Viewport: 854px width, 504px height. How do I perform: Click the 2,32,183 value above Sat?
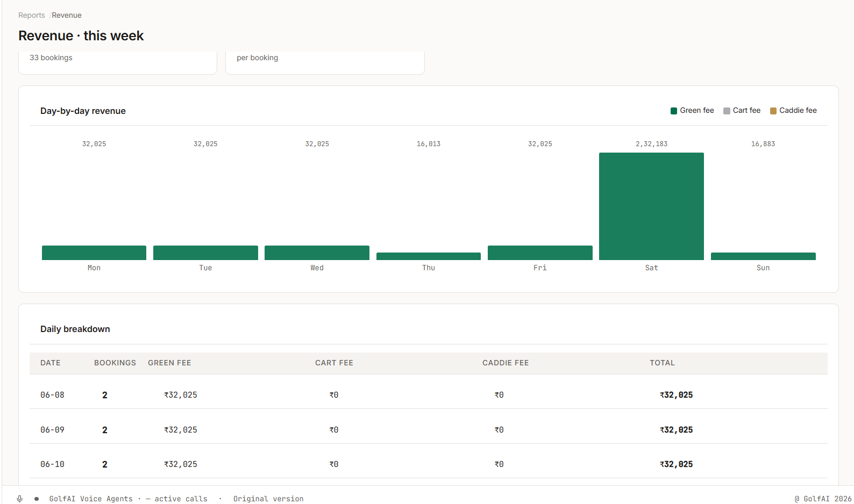(651, 144)
